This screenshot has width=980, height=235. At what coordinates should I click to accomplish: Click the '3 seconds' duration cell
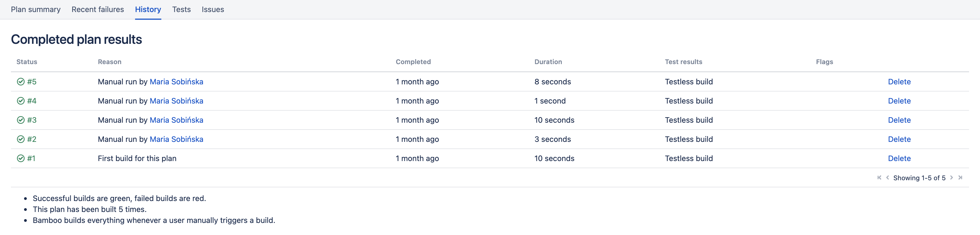tap(553, 139)
